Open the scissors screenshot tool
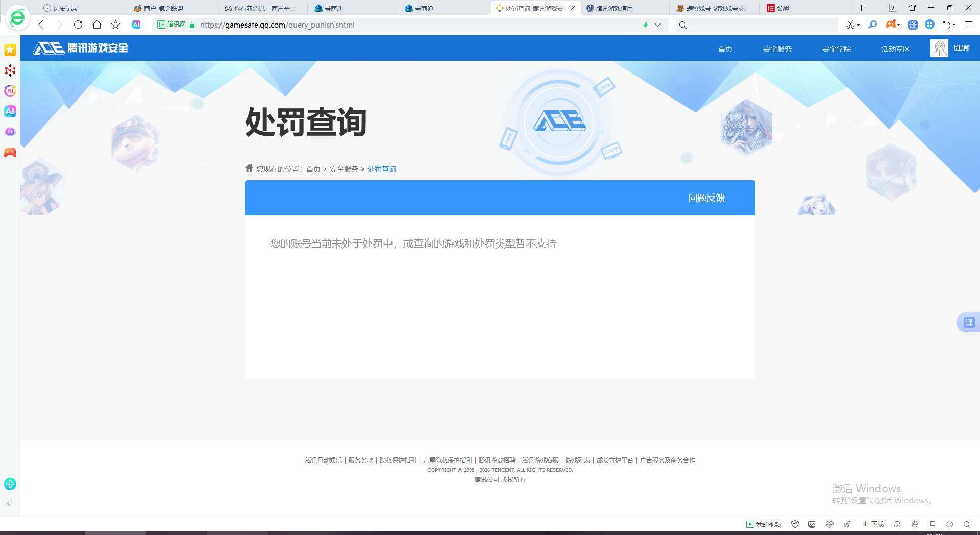Image resolution: width=980 pixels, height=535 pixels. (850, 25)
